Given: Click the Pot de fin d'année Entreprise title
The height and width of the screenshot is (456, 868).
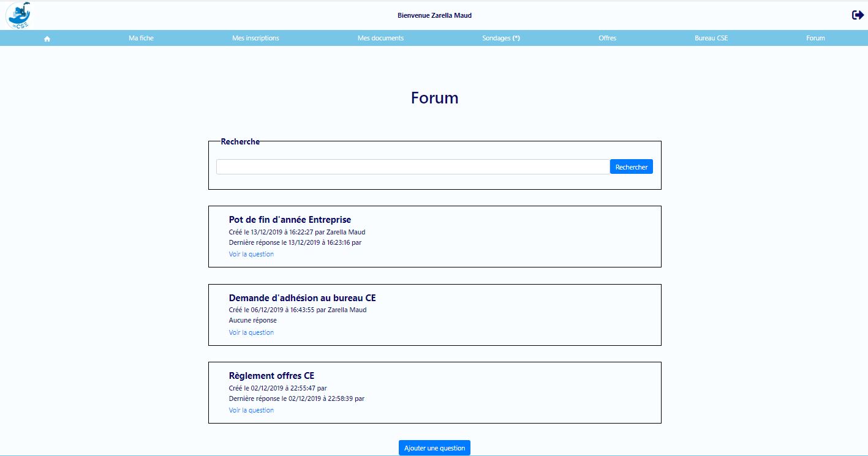Looking at the screenshot, I should click(x=290, y=220).
